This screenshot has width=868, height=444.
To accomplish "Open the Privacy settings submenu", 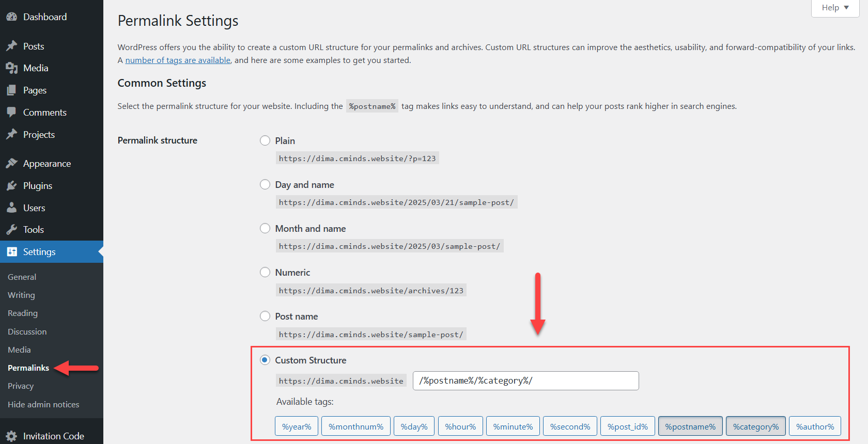I will click(21, 386).
